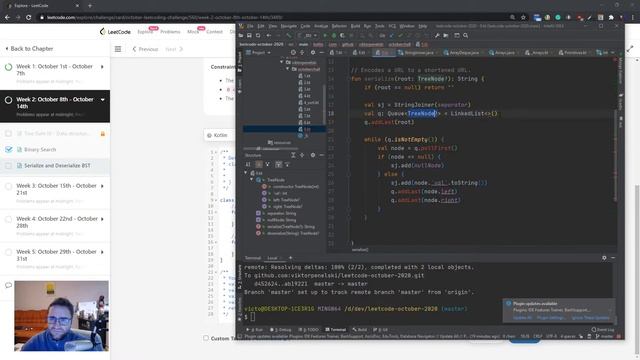640x360 pixels.
Task: Expand Week 5: October 29th - October 31st
Action: click(102, 252)
